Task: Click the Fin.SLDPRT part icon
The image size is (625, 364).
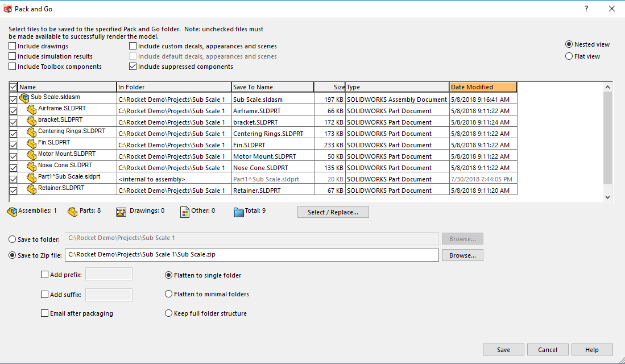Action: (x=31, y=143)
